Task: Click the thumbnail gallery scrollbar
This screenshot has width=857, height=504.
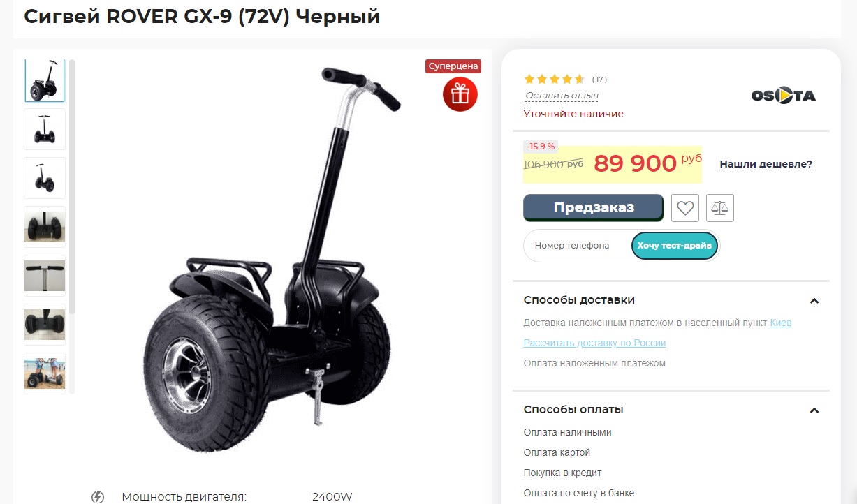Action: (72, 188)
